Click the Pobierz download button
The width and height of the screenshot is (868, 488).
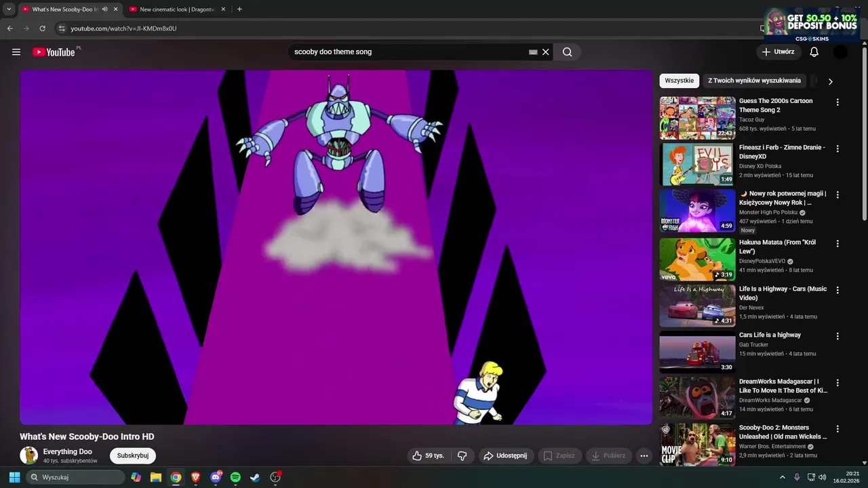(609, 456)
